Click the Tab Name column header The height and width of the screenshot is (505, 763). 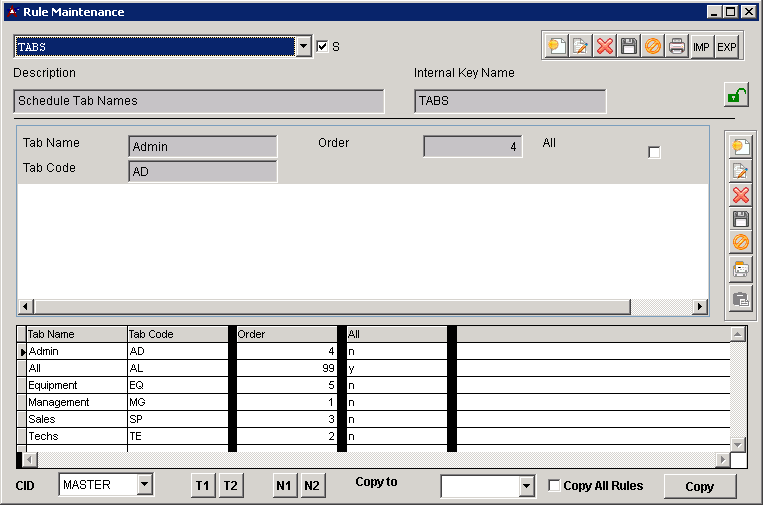(x=76, y=334)
